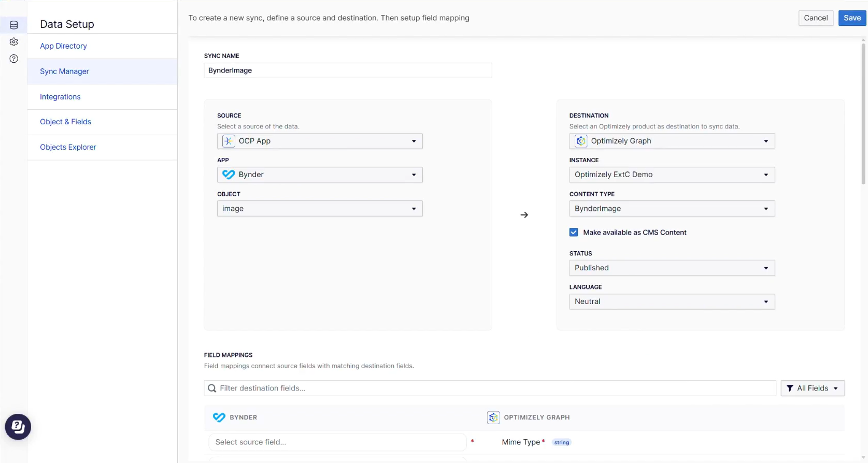Open the Source OCP App dropdown
The width and height of the screenshot is (868, 463).
pyautogui.click(x=320, y=141)
